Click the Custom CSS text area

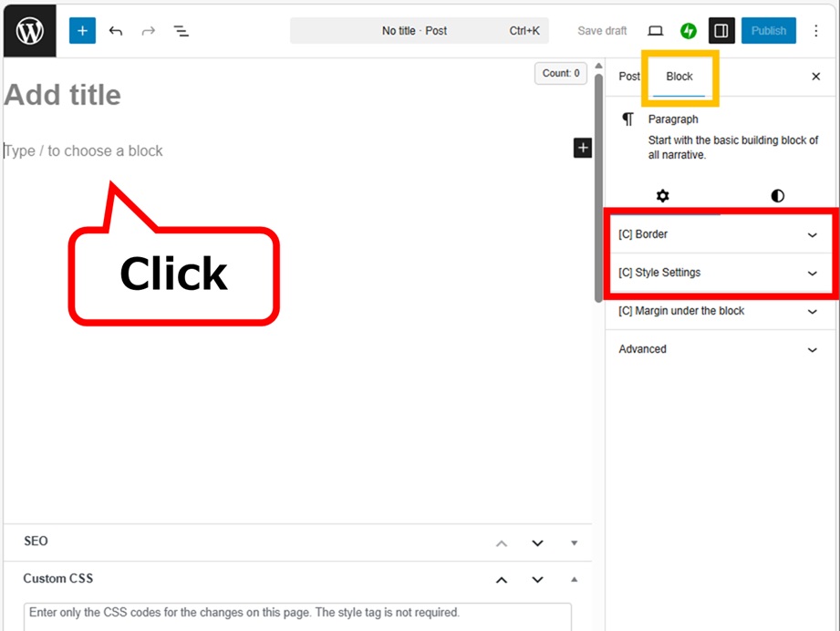pos(297,615)
